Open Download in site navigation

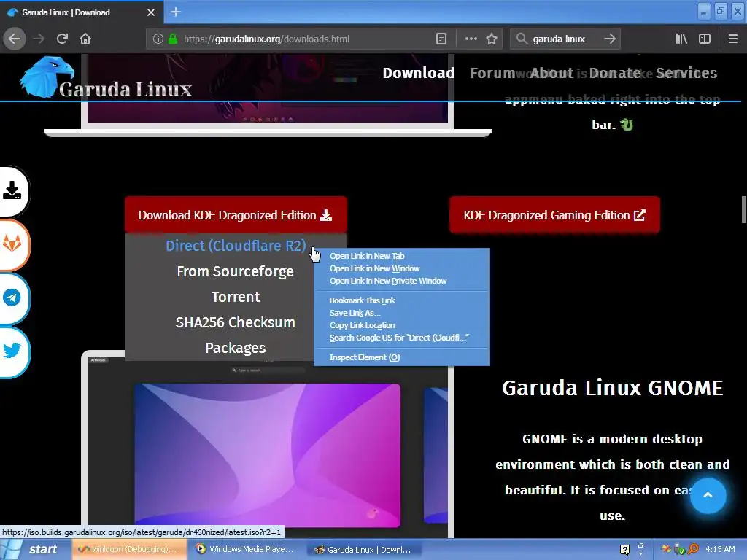coord(418,73)
